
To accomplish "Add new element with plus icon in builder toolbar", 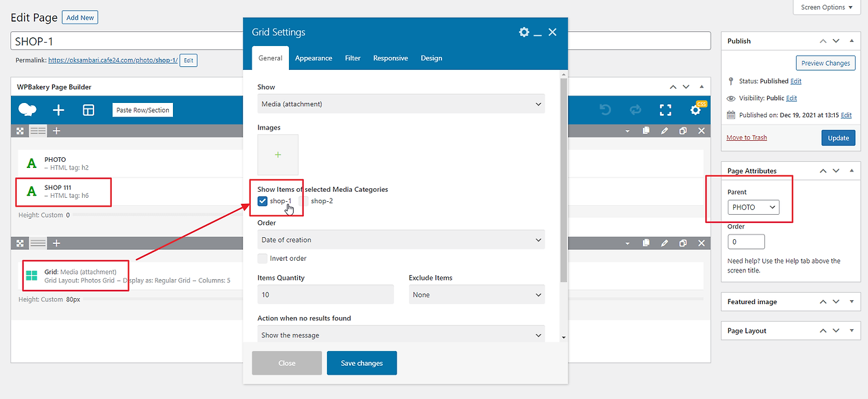I will point(58,110).
